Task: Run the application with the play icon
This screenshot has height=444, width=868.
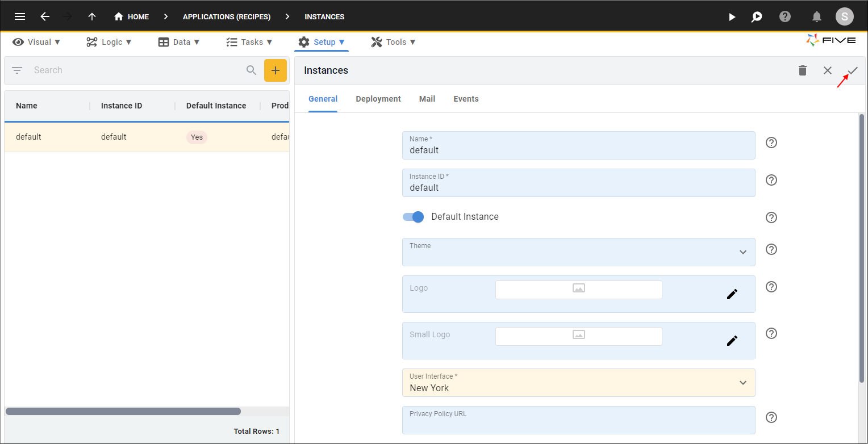Action: click(732, 16)
